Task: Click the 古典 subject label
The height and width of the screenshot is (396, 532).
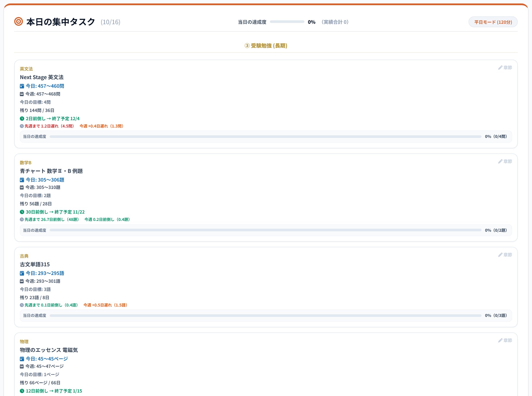Action: [24, 256]
